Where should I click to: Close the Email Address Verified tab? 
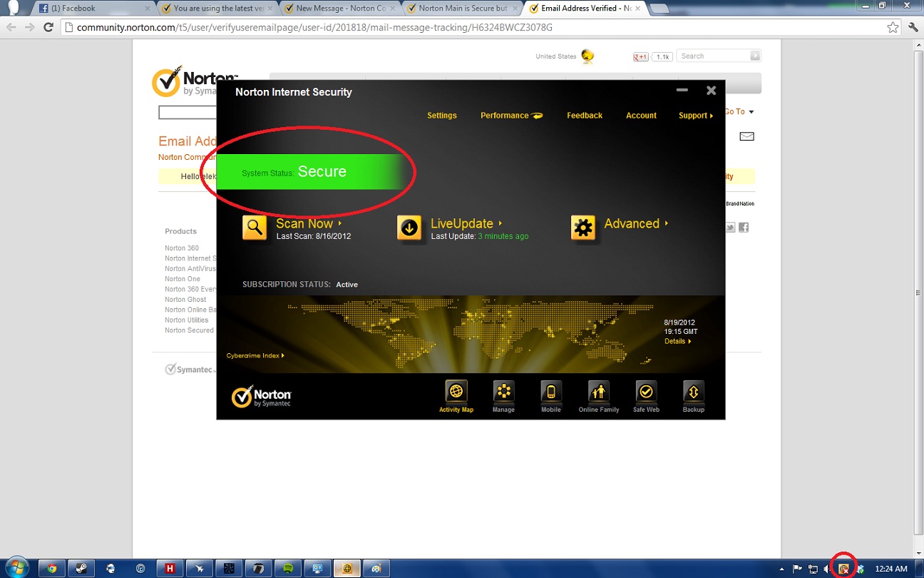(x=638, y=9)
